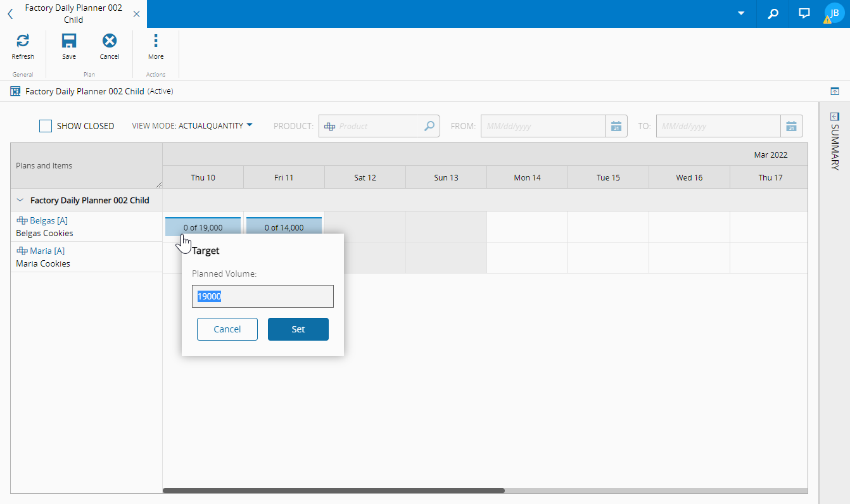
Task: Open the JB user avatar menu
Action: [834, 13]
